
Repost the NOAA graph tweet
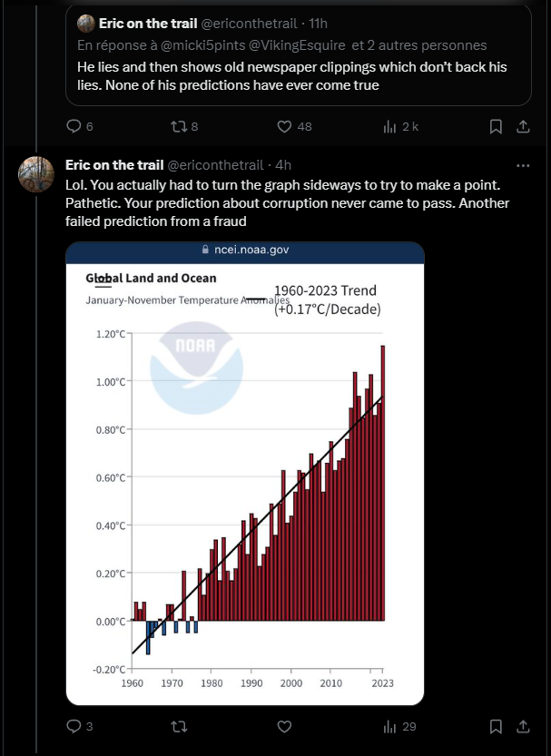point(180,726)
